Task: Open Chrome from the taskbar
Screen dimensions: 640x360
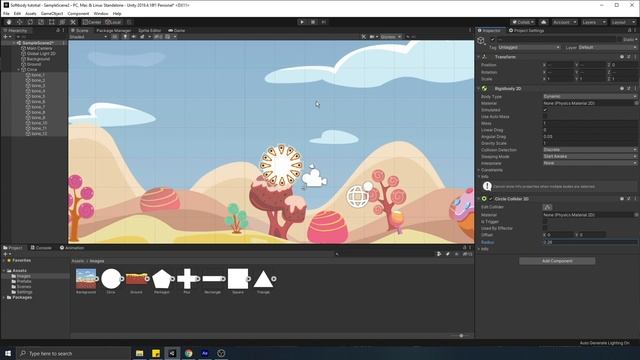Action: point(189,353)
